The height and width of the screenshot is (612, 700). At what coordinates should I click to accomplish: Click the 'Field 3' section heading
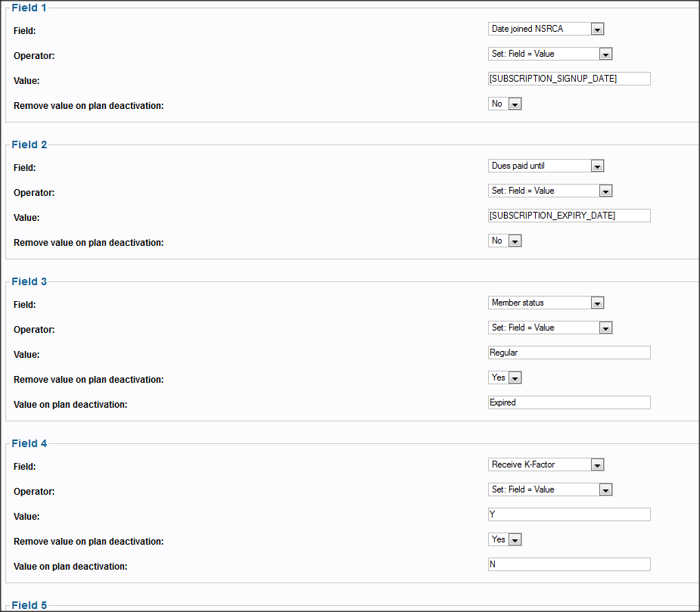(x=29, y=281)
